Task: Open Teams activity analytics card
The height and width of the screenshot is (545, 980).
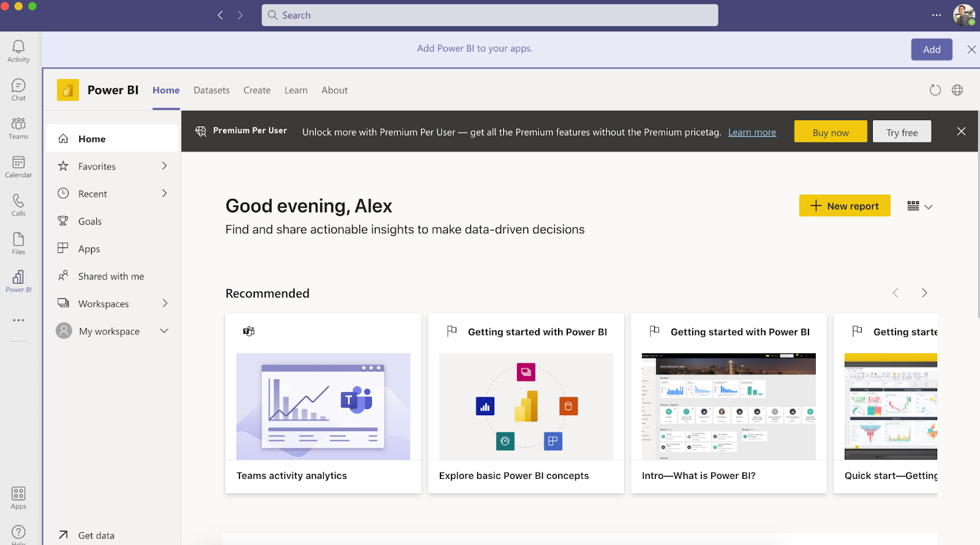Action: tap(323, 404)
